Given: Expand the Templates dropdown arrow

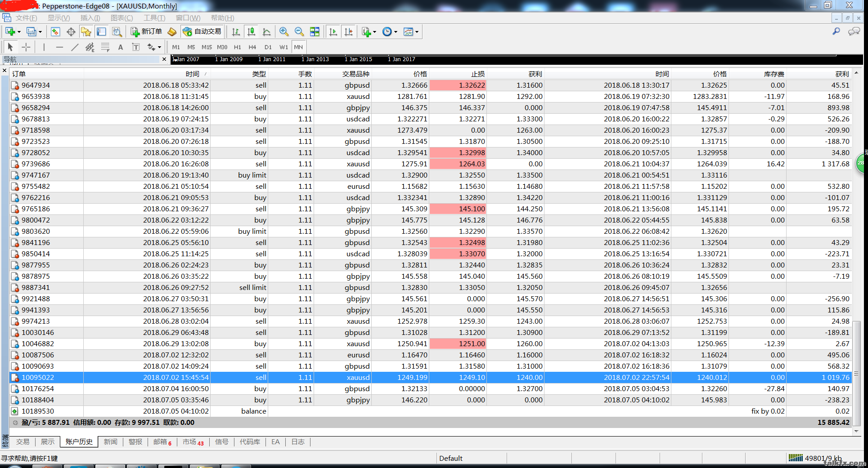Looking at the screenshot, I should pyautogui.click(x=417, y=32).
